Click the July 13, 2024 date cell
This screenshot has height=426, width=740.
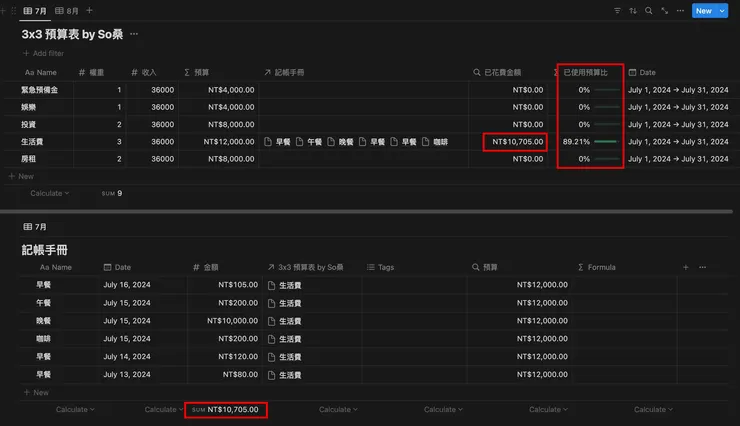click(x=127, y=374)
